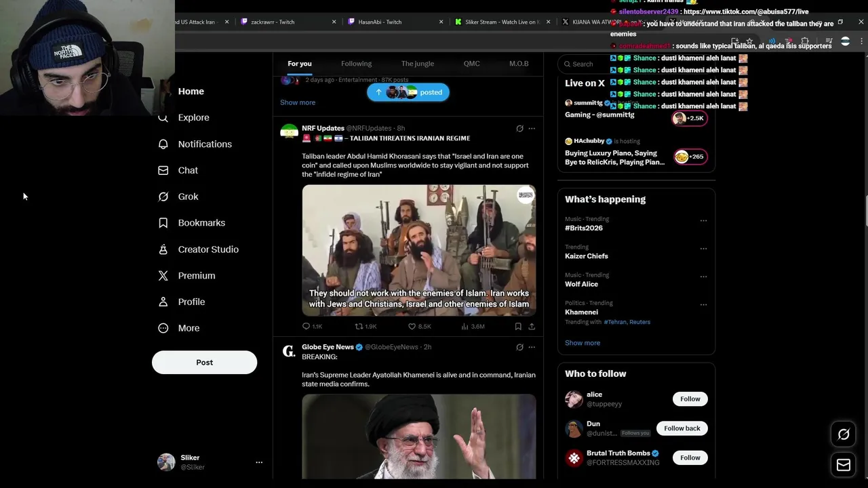Open options for #Brits2026 trend

(x=703, y=221)
